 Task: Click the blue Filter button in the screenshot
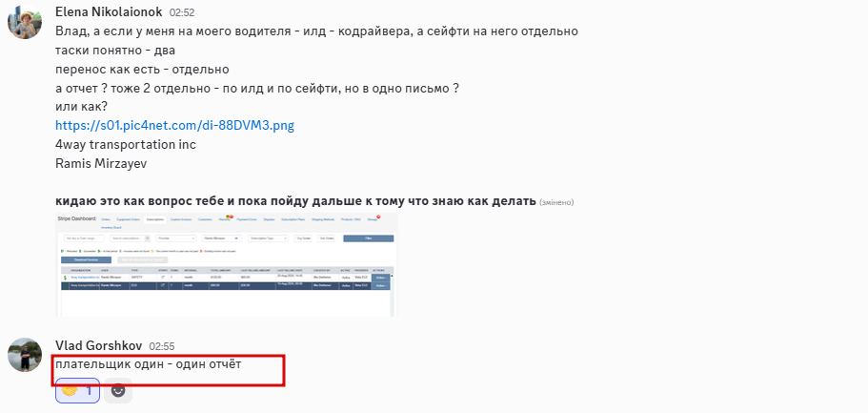point(368,238)
